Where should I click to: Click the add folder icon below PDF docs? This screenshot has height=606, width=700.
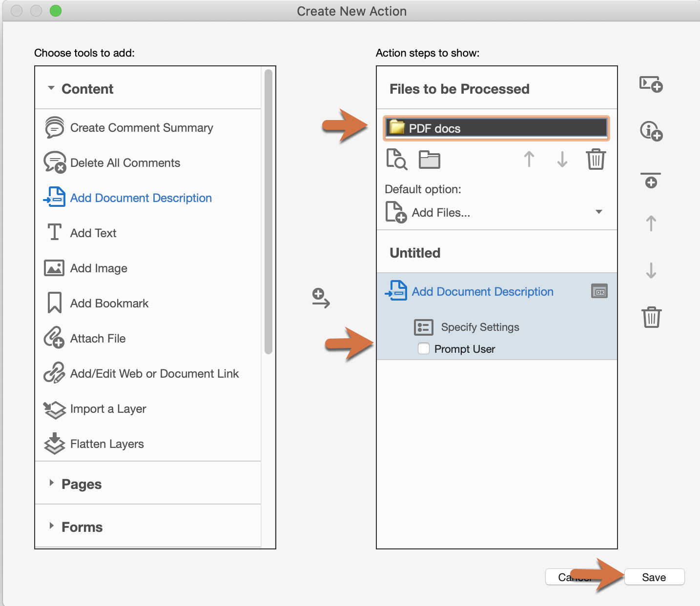(429, 160)
